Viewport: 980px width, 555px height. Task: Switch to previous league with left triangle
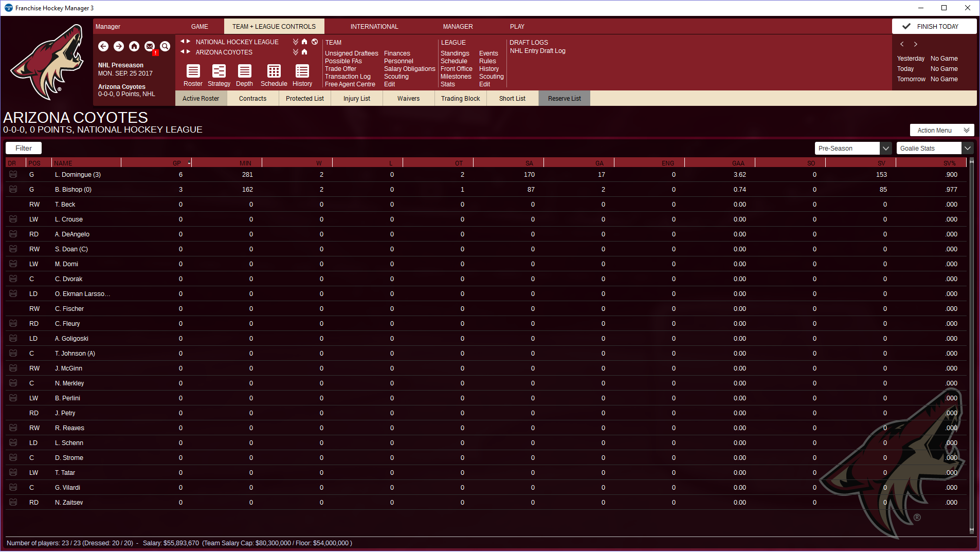(183, 41)
